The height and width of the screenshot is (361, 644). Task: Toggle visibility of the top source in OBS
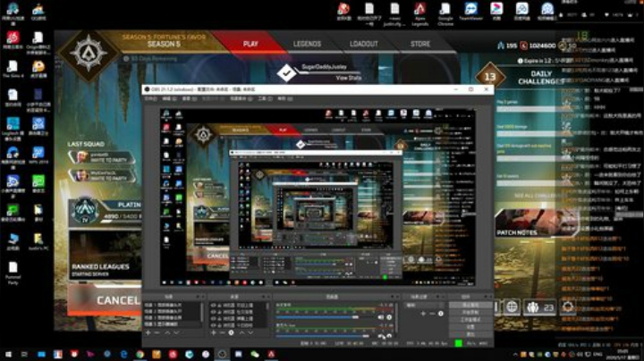click(x=213, y=306)
